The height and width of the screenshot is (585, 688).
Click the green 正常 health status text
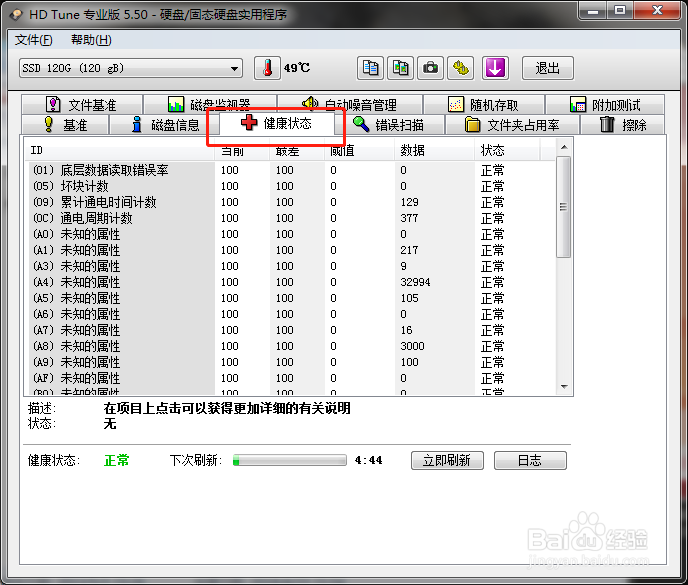pyautogui.click(x=117, y=460)
